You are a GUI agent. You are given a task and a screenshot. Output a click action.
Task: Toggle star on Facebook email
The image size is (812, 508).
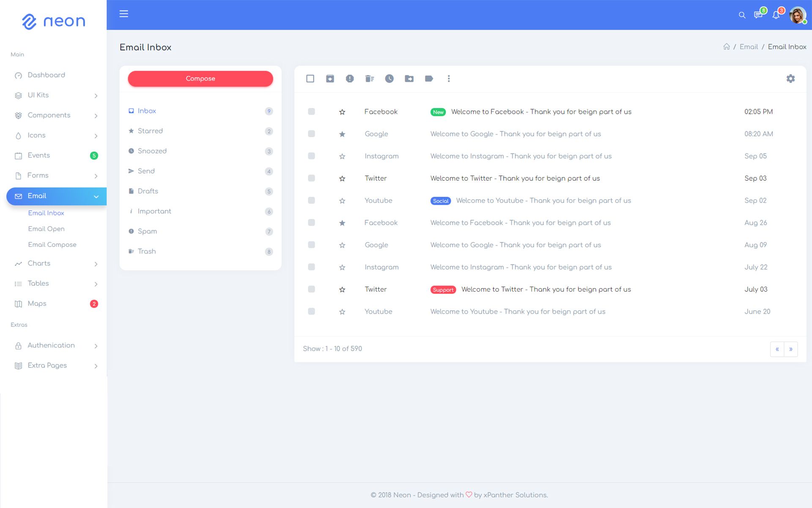click(342, 112)
